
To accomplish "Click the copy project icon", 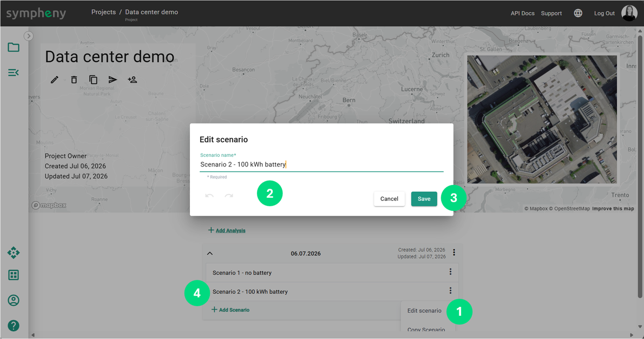I will tap(93, 80).
